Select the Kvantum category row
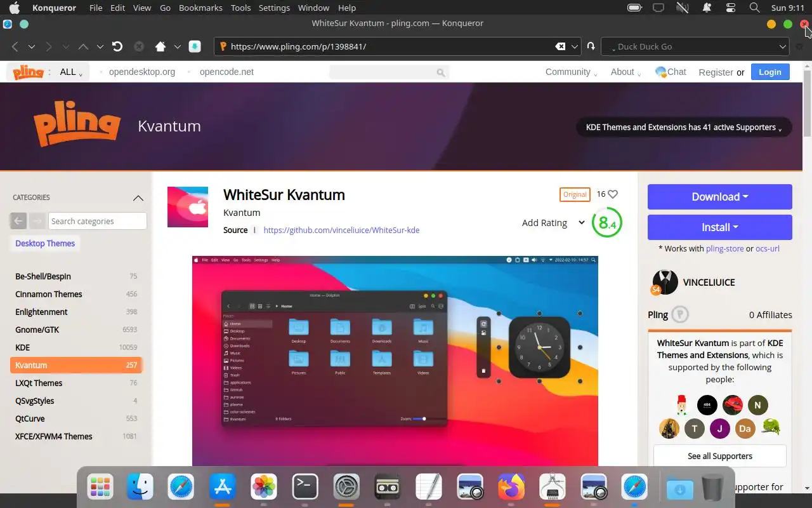 click(76, 365)
